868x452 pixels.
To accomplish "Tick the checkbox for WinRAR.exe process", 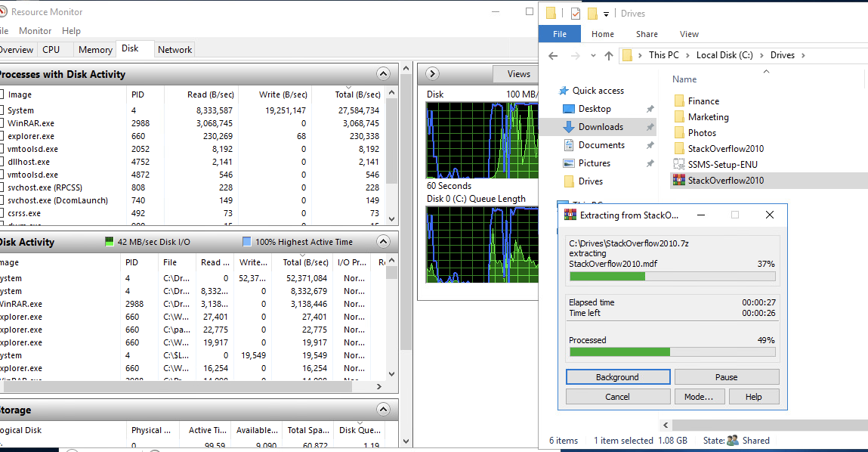I will point(2,123).
